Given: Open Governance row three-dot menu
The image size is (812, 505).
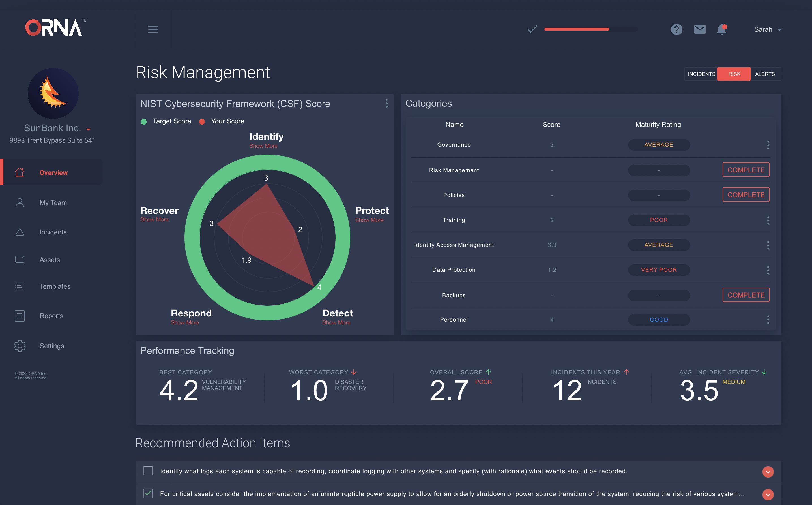Looking at the screenshot, I should [x=768, y=145].
